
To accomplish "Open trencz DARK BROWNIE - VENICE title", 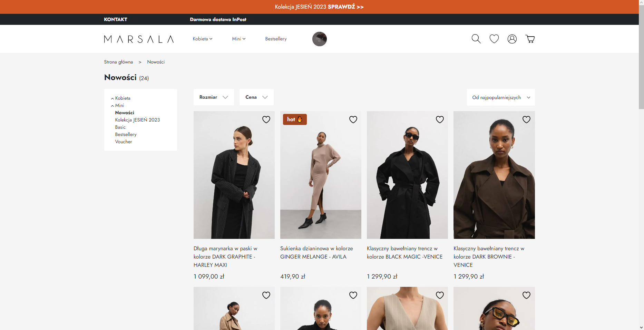I will coord(489,256).
